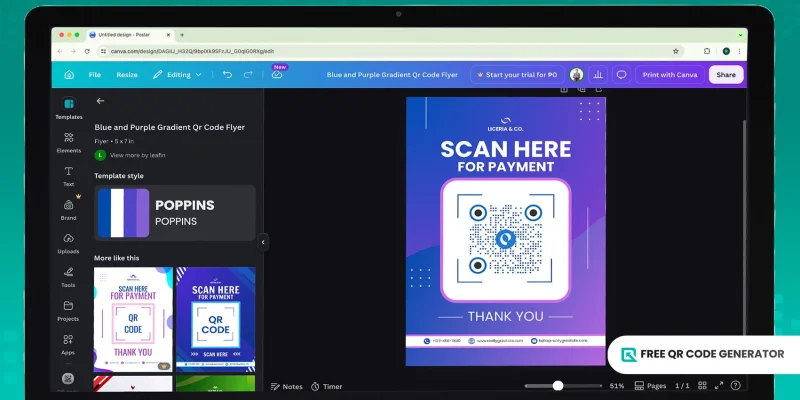Open the Brand sidebar tab
Screen dimensions: 800x400
pyautogui.click(x=69, y=210)
